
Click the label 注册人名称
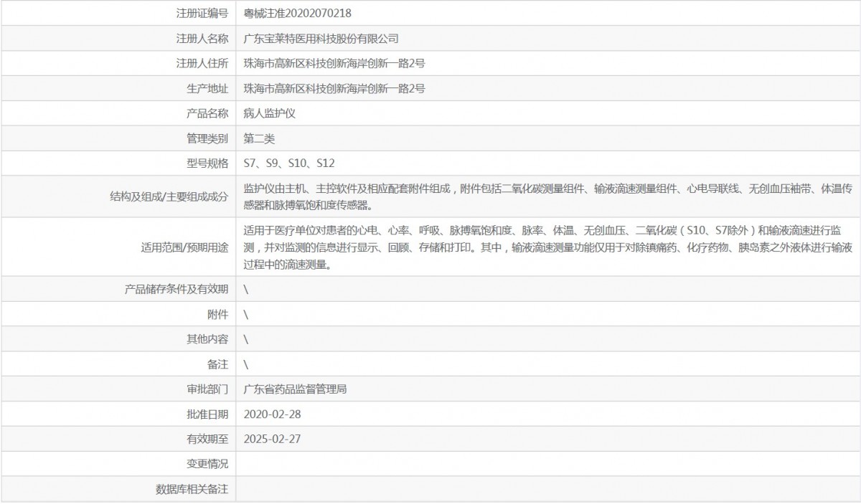pos(202,38)
